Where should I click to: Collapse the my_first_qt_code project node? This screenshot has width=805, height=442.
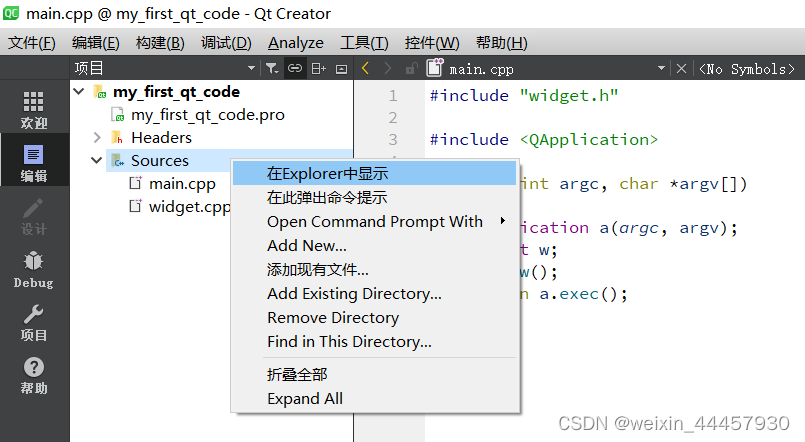point(79,91)
